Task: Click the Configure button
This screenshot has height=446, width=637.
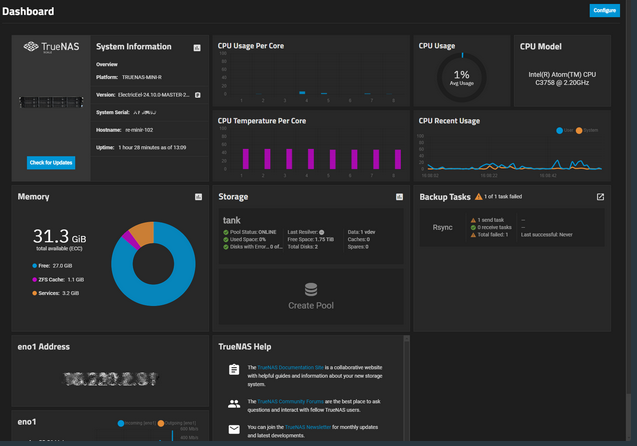Action: coord(604,10)
